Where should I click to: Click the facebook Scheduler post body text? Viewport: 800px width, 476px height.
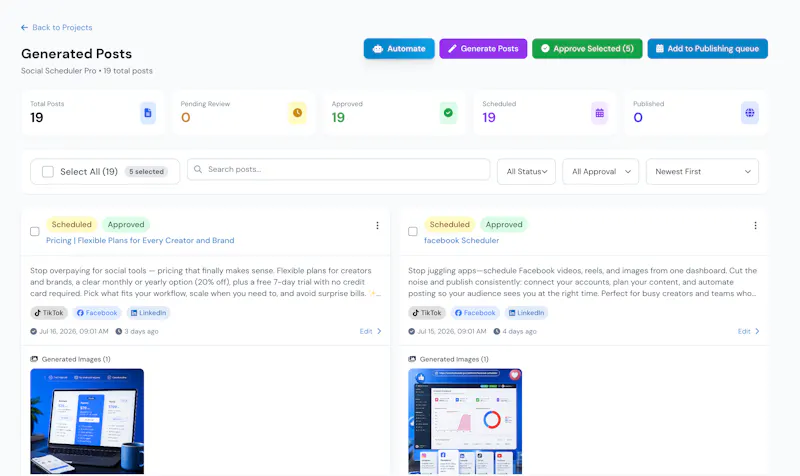tap(583, 282)
